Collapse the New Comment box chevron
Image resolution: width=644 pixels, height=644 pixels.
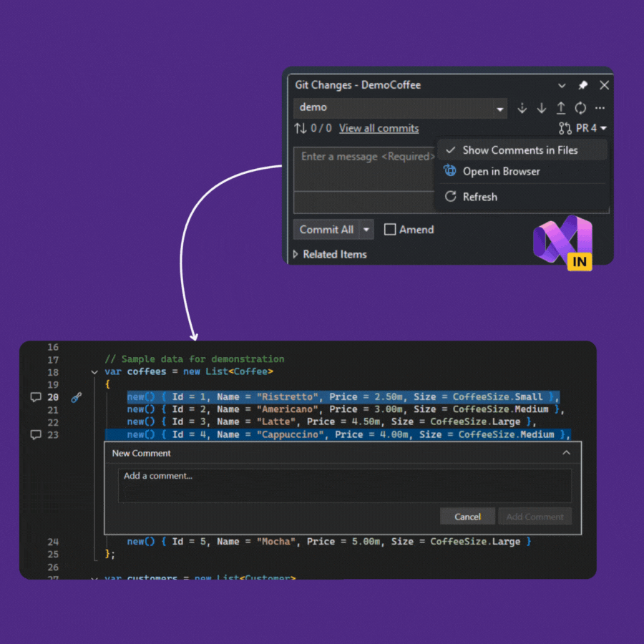[566, 453]
